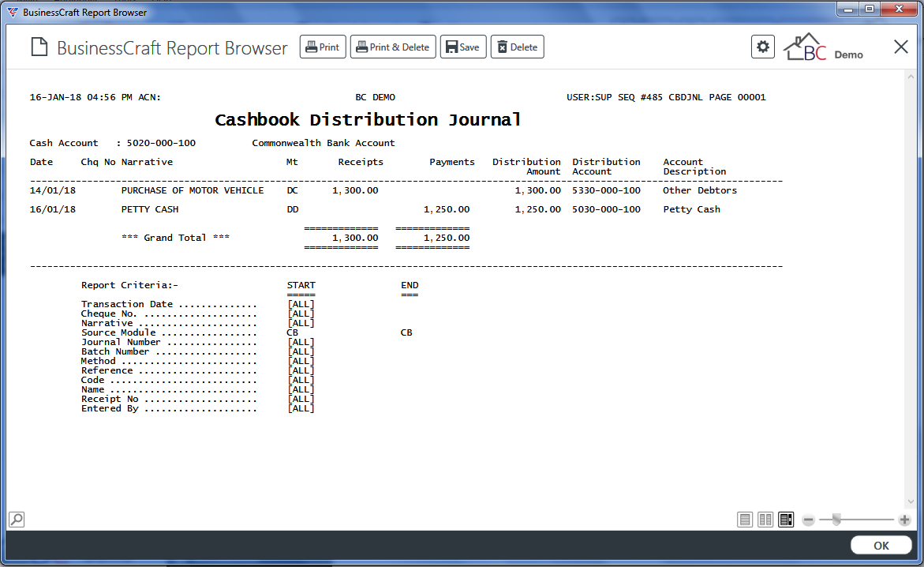Viewport: 924px width, 567px height.
Task: Click the Print button
Action: coord(323,47)
